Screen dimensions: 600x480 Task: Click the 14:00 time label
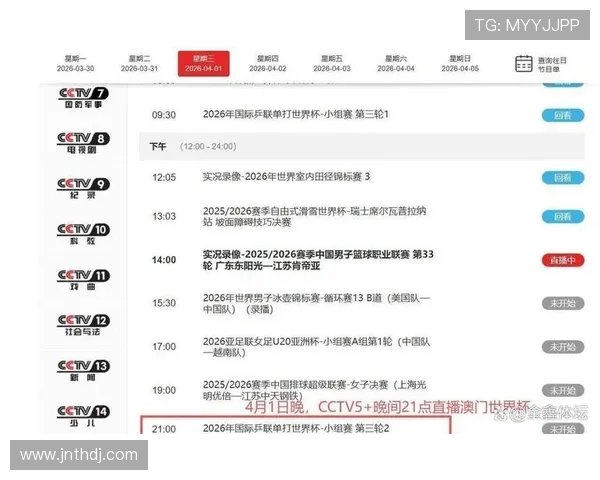[x=164, y=260]
